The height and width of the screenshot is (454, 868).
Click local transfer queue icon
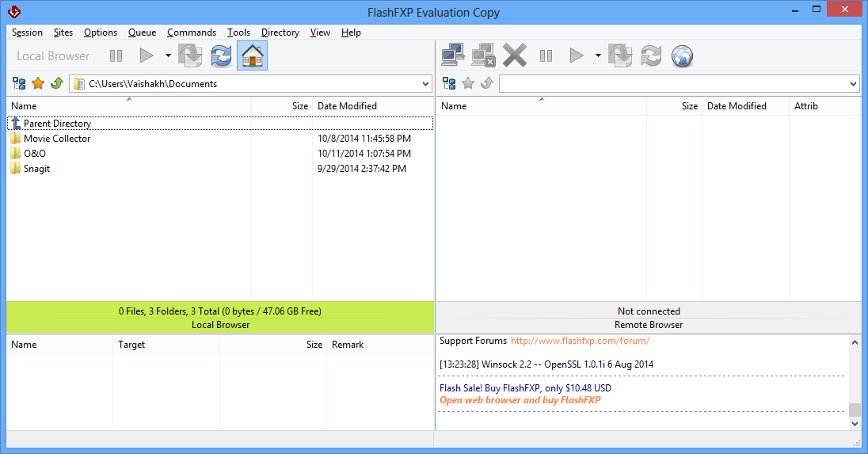pos(190,56)
